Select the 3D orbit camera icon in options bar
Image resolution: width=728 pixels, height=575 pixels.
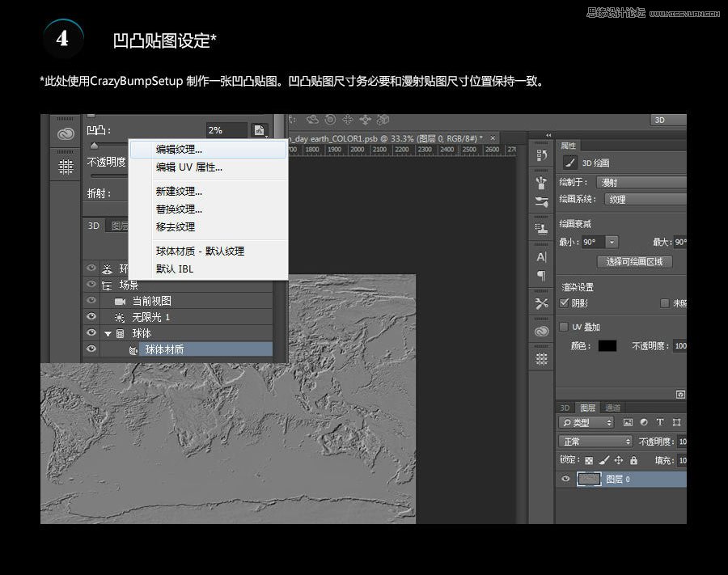click(312, 120)
